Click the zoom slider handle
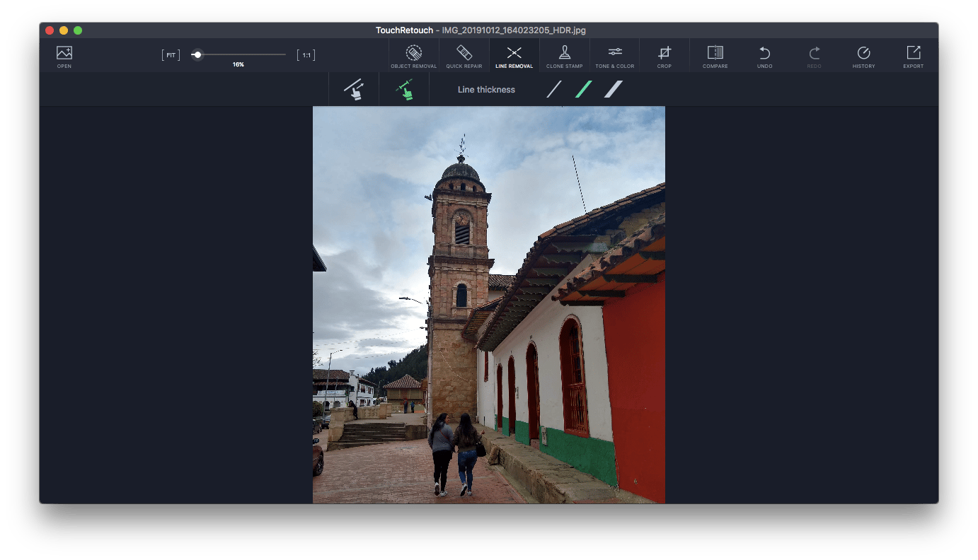978x560 pixels. (197, 54)
